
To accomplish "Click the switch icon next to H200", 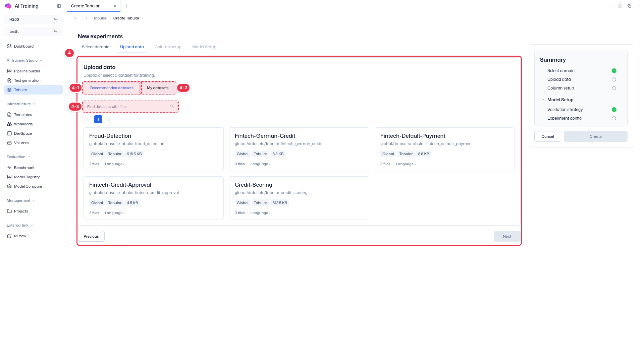I will [x=55, y=19].
